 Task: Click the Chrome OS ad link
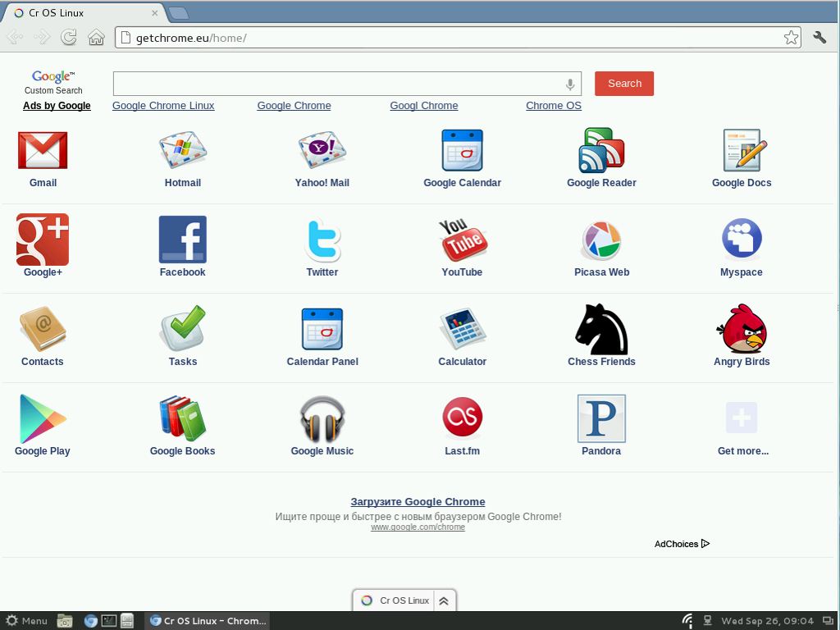pos(553,106)
